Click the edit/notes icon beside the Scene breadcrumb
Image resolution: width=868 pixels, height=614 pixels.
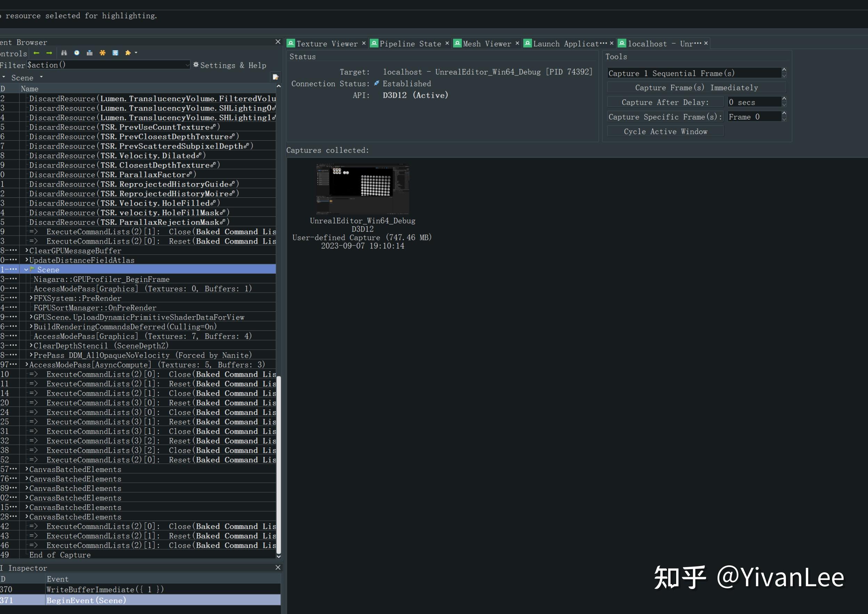tap(276, 77)
